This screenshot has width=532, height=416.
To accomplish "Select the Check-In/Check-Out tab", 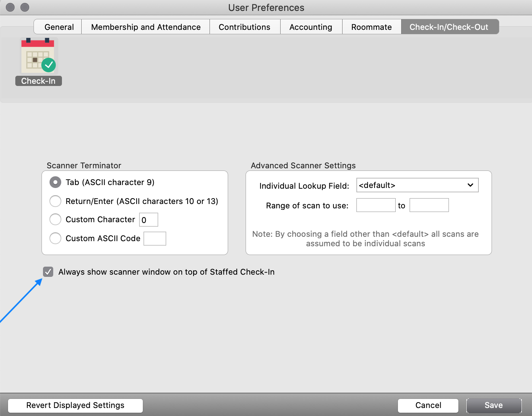I will pyautogui.click(x=450, y=27).
